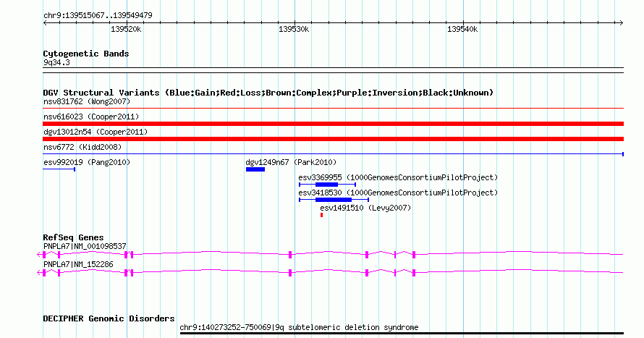Select variant esv992019 (Pang2010) label

[87, 162]
